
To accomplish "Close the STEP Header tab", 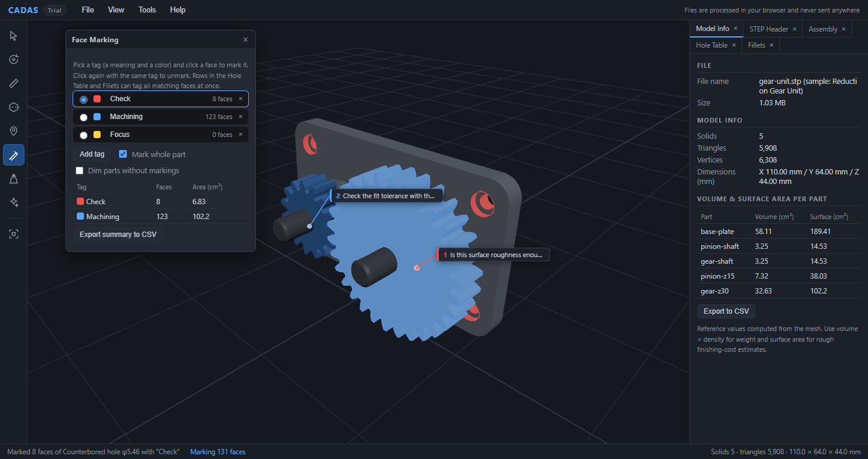I will tap(795, 29).
